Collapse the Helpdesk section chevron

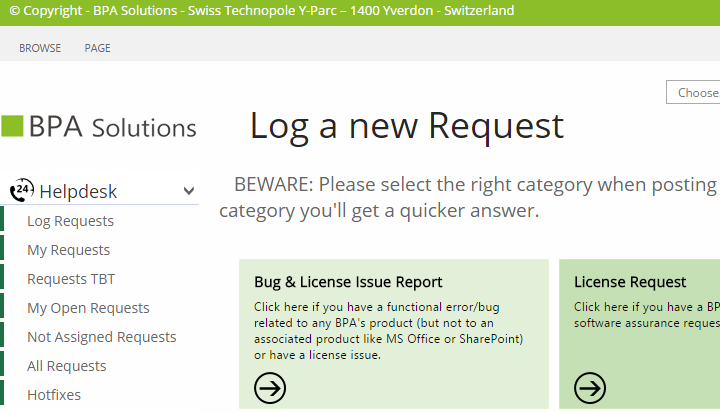[x=189, y=191]
